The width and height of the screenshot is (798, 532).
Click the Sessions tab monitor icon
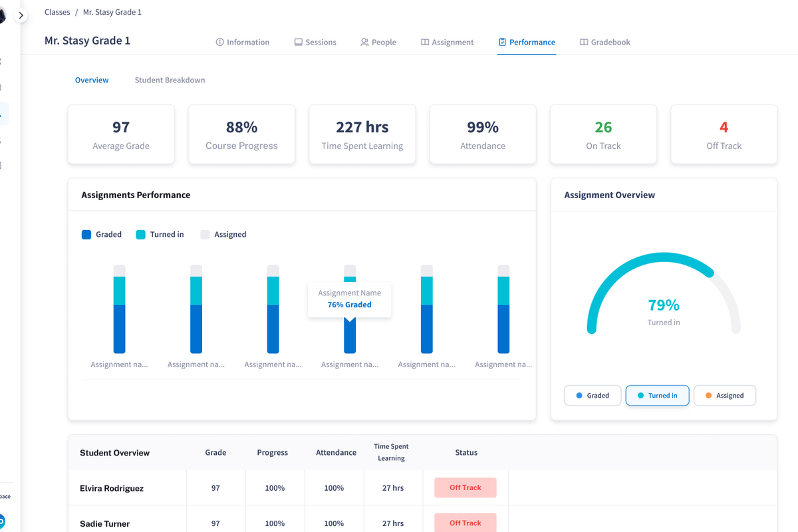pos(299,42)
